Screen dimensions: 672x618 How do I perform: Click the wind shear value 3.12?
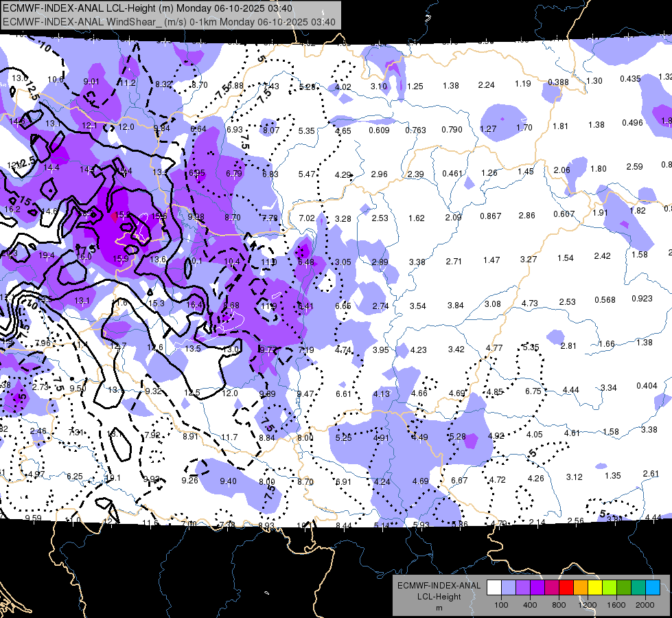click(x=575, y=477)
